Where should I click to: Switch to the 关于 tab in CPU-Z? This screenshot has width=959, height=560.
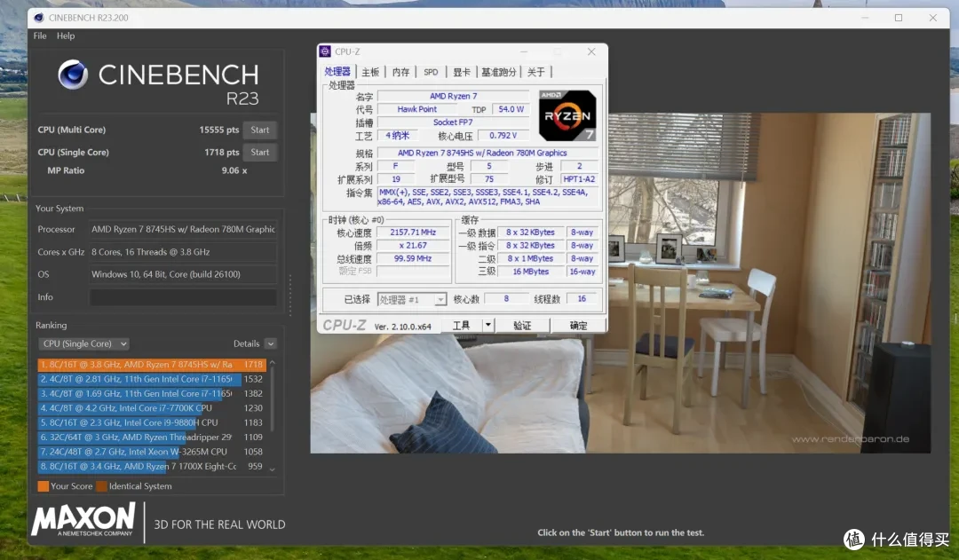535,72
